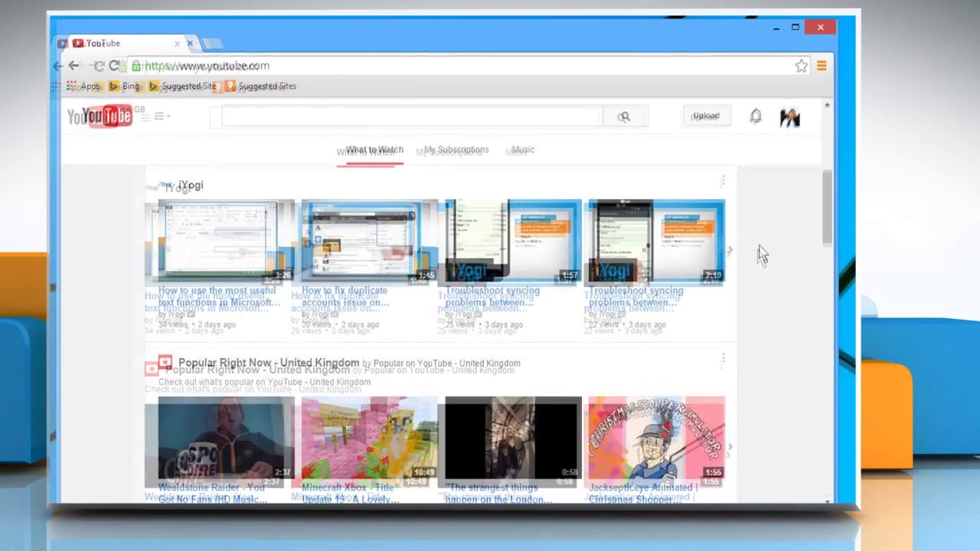Viewport: 980px width, 551px height.
Task: Switch to Music tab
Action: pyautogui.click(x=523, y=150)
